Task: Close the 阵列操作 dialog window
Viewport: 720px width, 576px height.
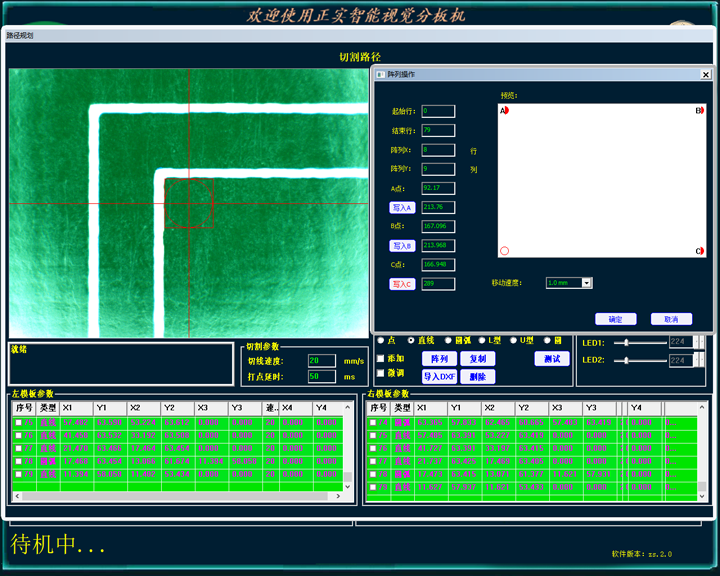Action: (x=706, y=74)
